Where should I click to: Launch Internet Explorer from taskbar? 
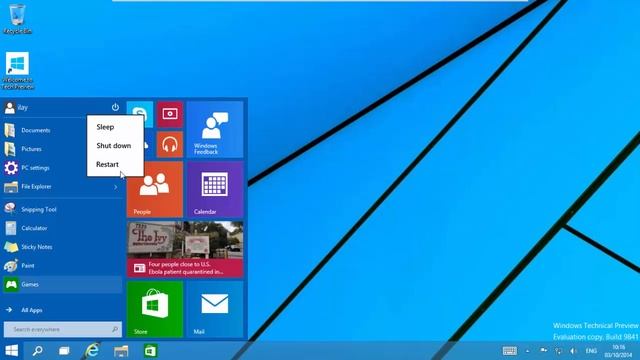(92, 351)
